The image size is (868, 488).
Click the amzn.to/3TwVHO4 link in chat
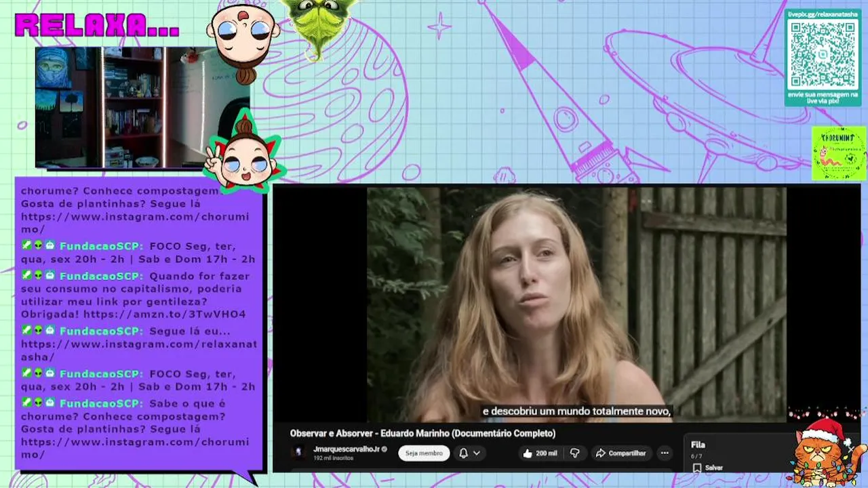pyautogui.click(x=165, y=314)
